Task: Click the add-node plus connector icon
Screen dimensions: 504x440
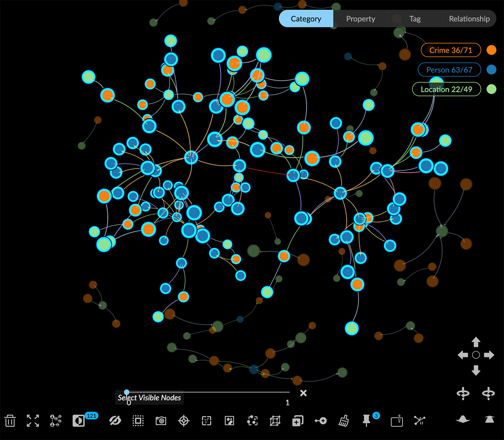Action: pyautogui.click(x=321, y=421)
